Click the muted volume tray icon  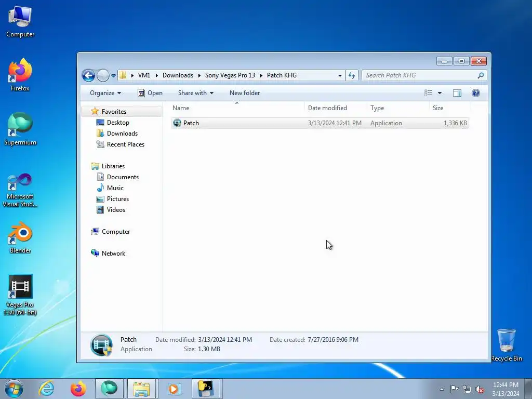(x=480, y=389)
